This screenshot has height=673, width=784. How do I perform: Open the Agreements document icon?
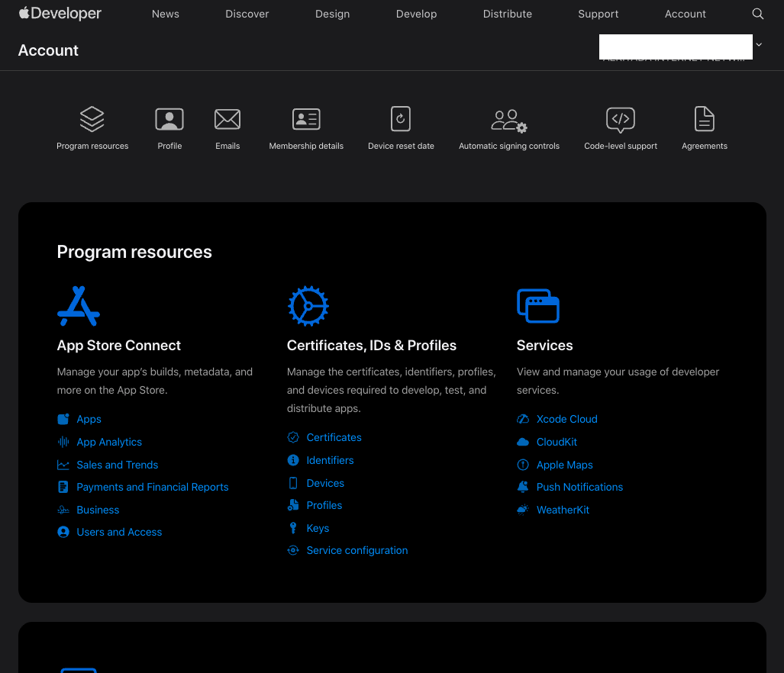(704, 120)
